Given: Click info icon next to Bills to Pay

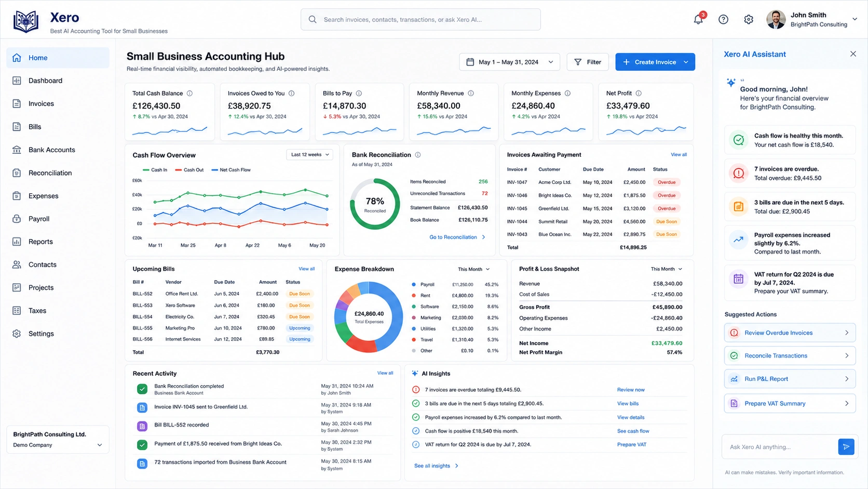Looking at the screenshot, I should [359, 94].
